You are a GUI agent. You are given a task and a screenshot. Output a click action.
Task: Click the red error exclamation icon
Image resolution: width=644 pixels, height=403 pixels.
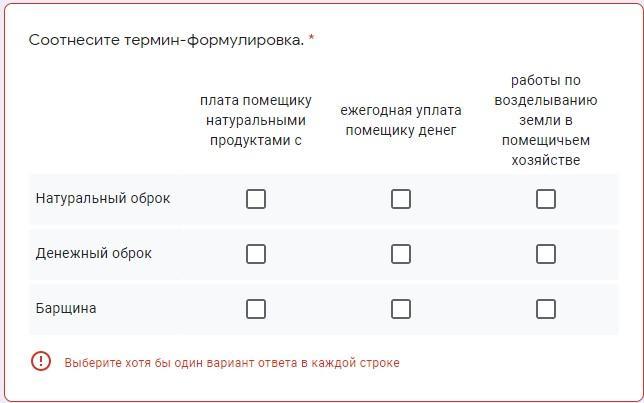coord(41,362)
